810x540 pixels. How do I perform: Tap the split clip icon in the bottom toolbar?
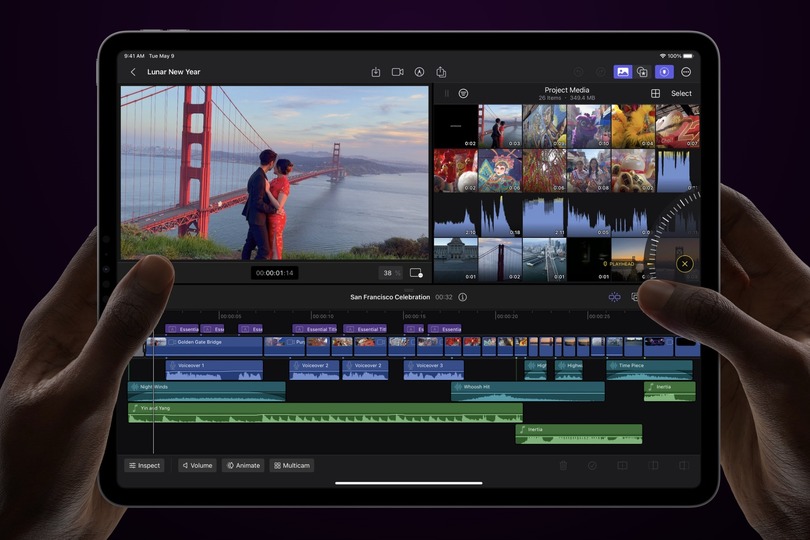622,466
